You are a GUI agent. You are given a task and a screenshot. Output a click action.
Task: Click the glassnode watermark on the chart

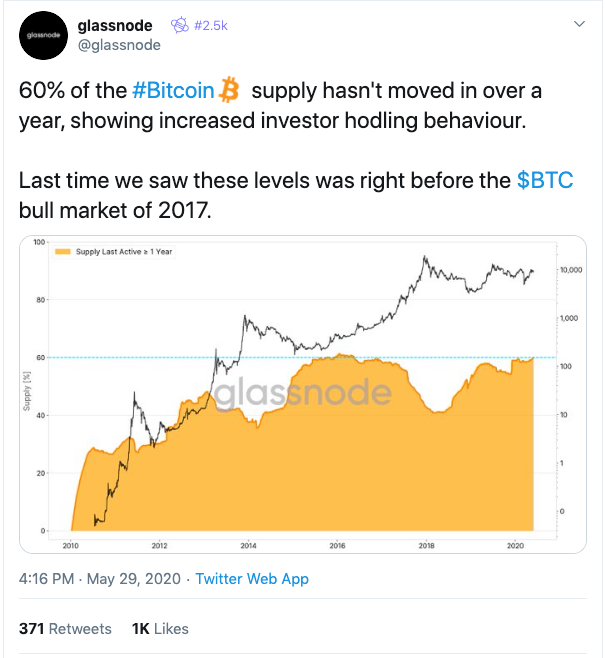click(302, 392)
